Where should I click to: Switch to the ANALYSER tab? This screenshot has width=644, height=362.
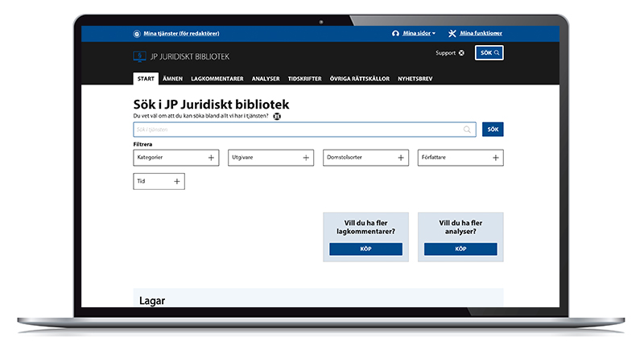pos(266,78)
